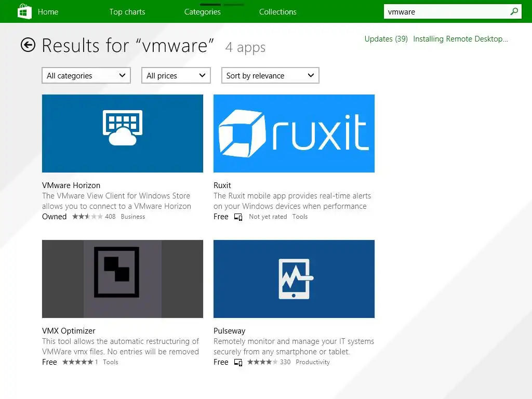
Task: Click the VMX Optimizer app title
Action: click(x=69, y=331)
